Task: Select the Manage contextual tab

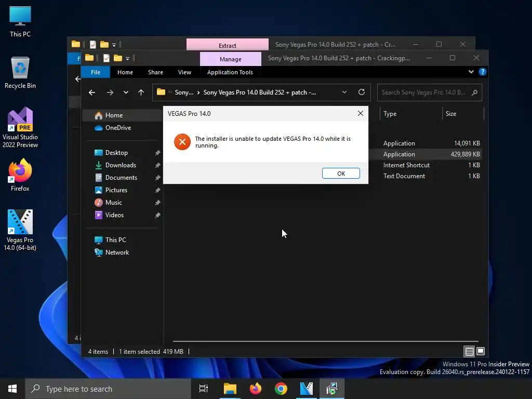Action: [x=230, y=59]
